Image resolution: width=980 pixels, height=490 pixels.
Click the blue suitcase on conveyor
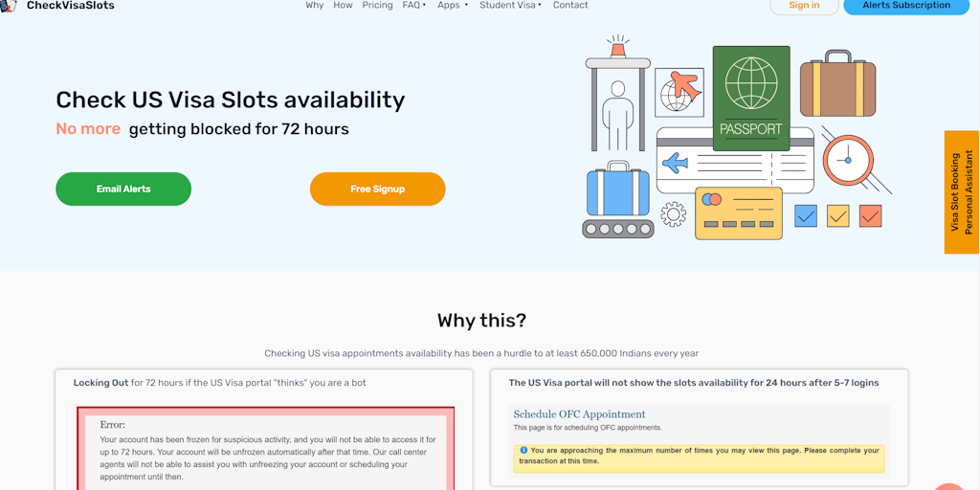pos(617,189)
